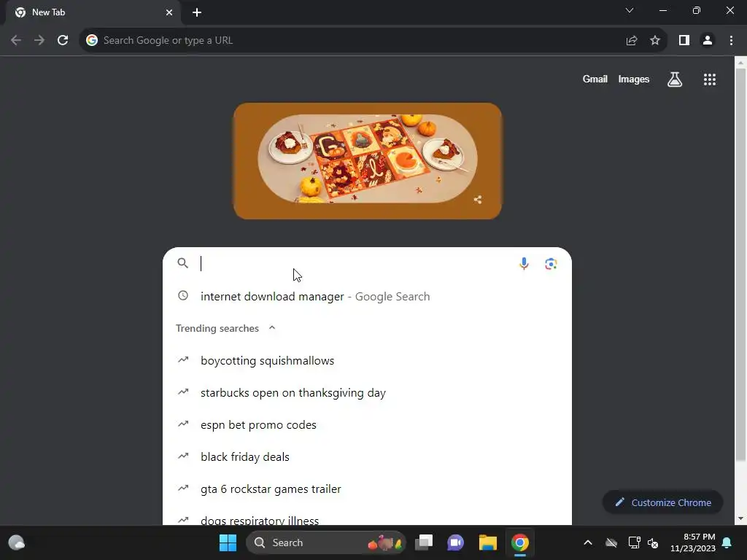
Task: Click the share this page icon
Action: click(x=632, y=41)
